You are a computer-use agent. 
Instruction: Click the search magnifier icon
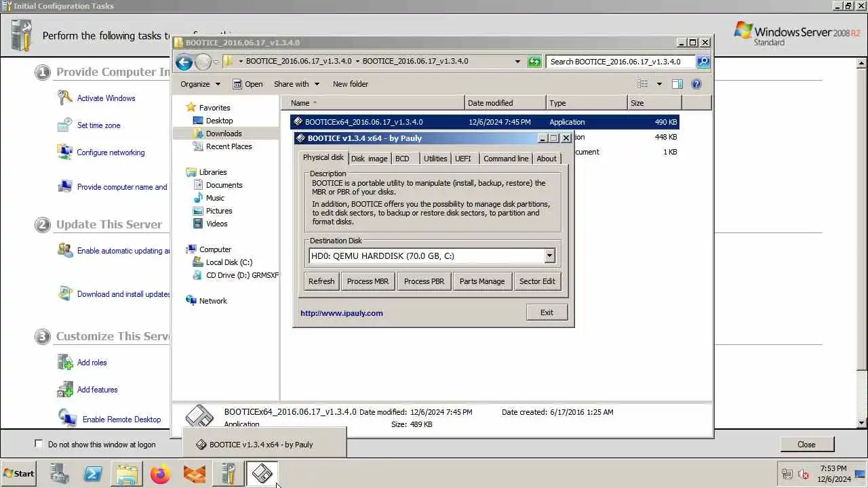703,62
